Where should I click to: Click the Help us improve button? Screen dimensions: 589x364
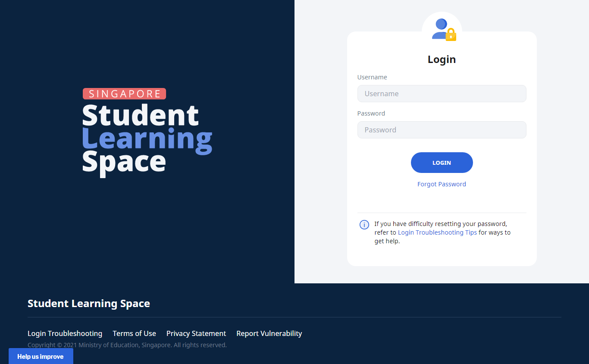[41, 357]
